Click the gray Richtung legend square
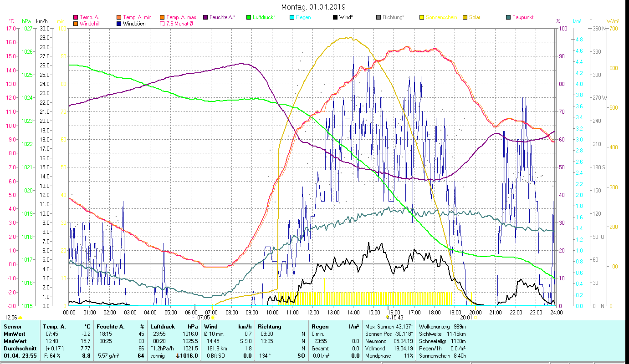 point(378,18)
